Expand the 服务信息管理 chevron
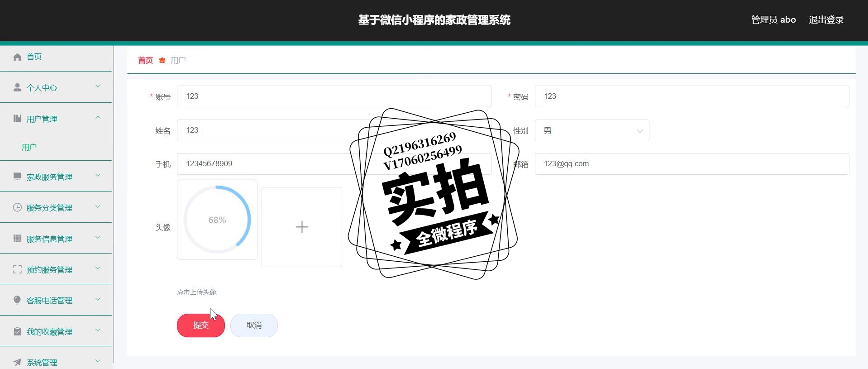Image resolution: width=868 pixels, height=369 pixels. pos(98,238)
